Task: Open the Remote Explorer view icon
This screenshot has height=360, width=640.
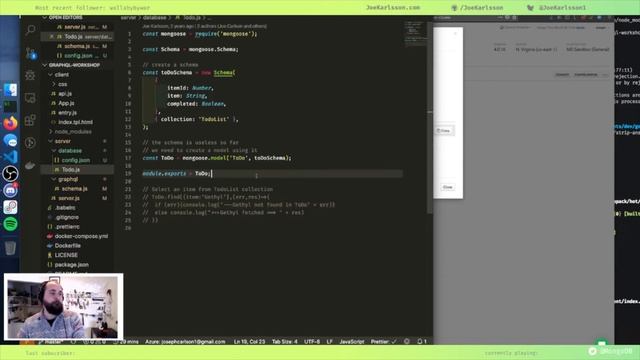Action: (30, 98)
